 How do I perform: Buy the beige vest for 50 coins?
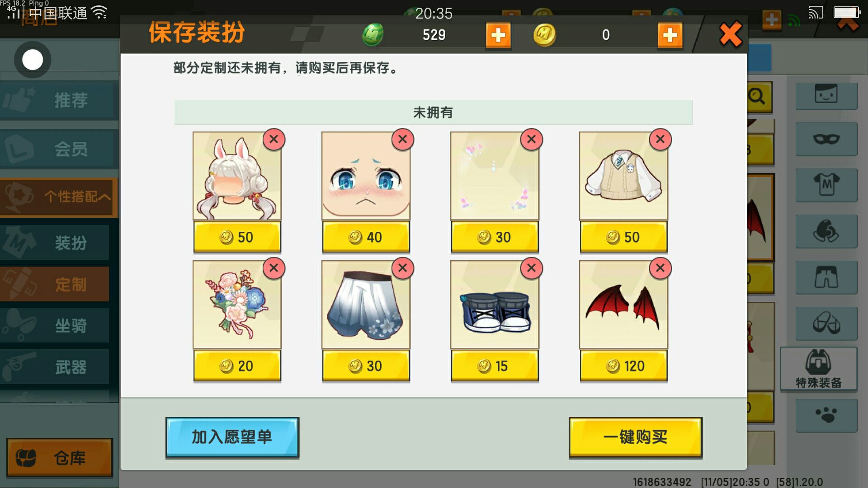click(x=623, y=237)
